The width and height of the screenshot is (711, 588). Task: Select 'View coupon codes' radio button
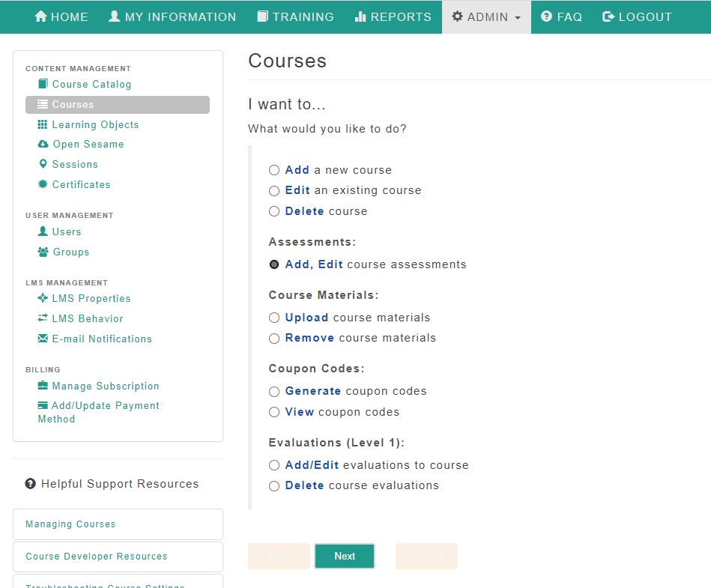click(274, 412)
